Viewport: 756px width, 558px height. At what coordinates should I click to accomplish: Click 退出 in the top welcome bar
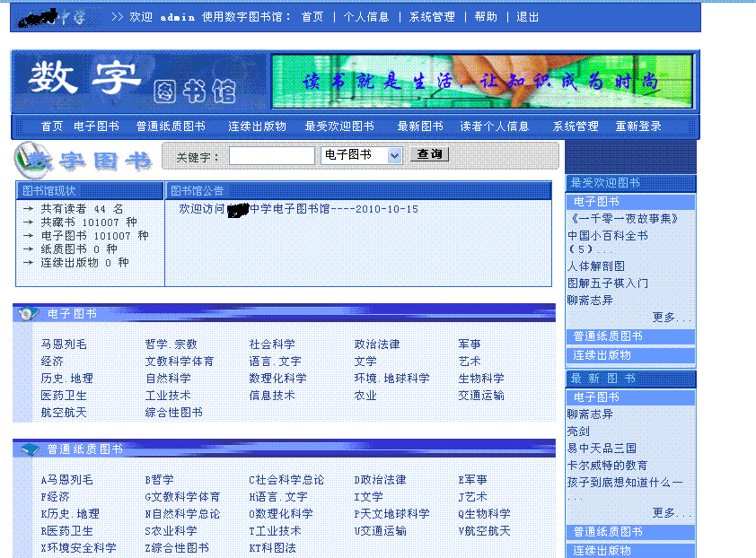coord(527,17)
